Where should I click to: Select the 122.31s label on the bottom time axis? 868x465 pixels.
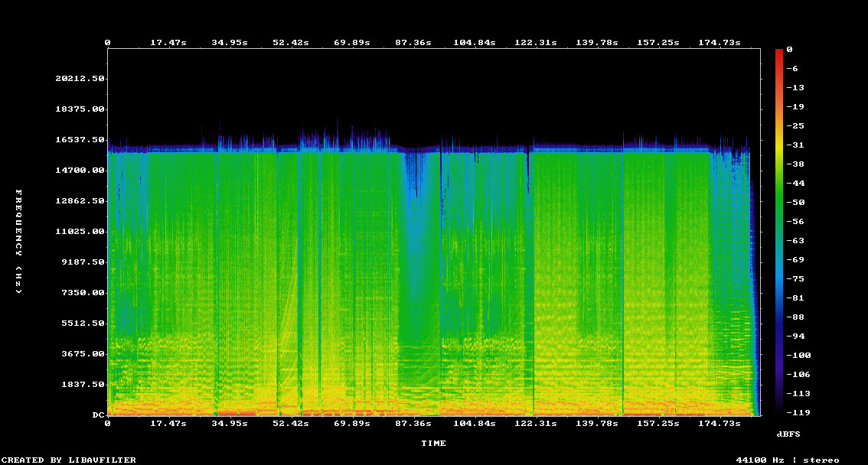pyautogui.click(x=535, y=423)
